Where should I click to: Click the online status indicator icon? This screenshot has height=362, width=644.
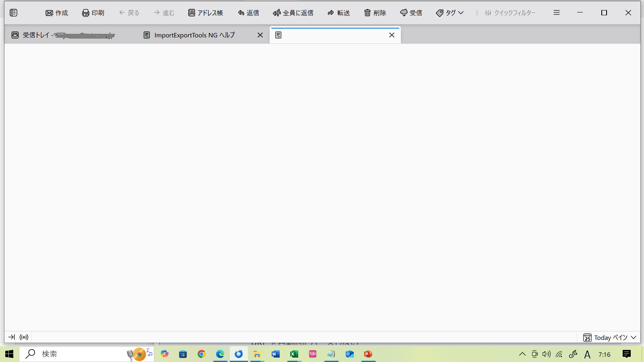(24, 337)
